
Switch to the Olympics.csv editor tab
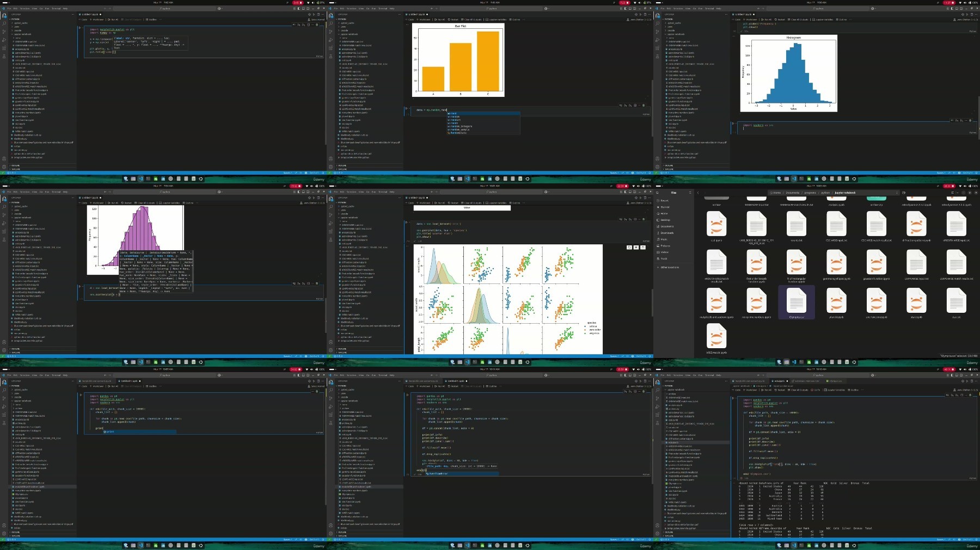(836, 381)
